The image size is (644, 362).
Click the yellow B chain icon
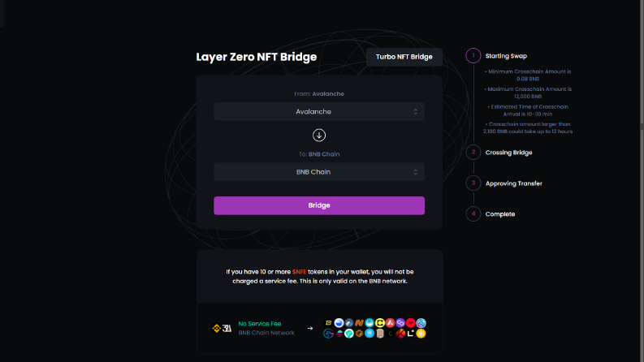[329, 323]
